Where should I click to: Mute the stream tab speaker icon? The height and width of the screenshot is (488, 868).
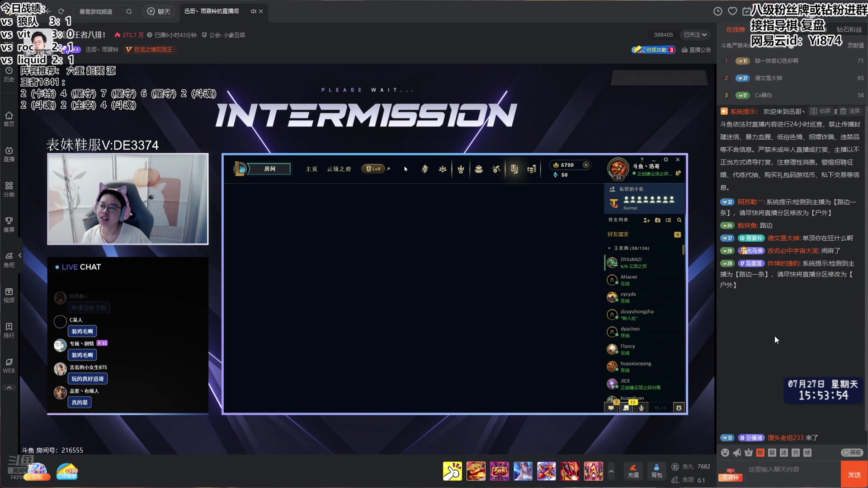pyautogui.click(x=253, y=11)
